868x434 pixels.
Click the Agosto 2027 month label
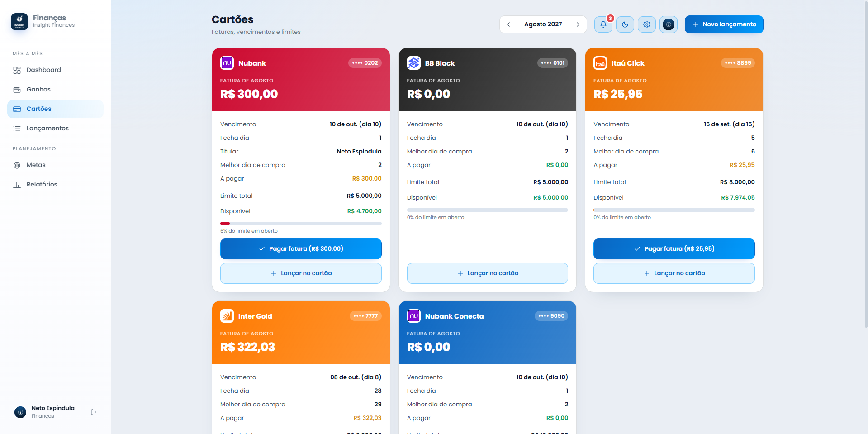click(543, 24)
